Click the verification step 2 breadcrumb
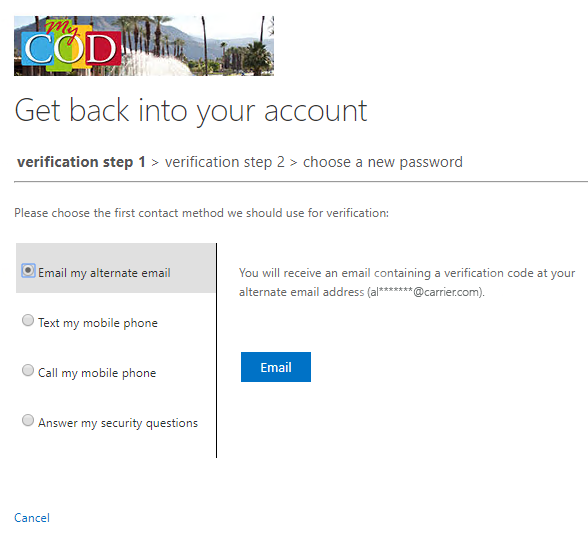Viewport: 588px width, 560px height. (x=225, y=162)
